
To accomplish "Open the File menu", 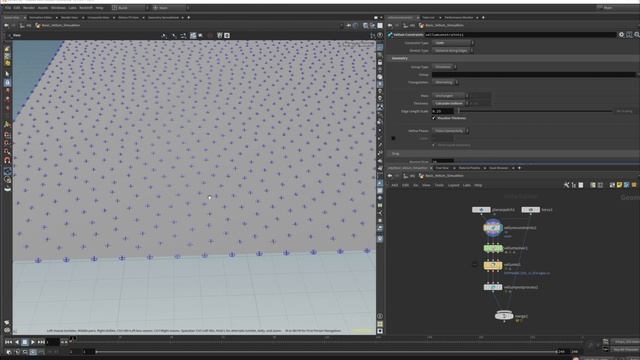I will point(8,8).
